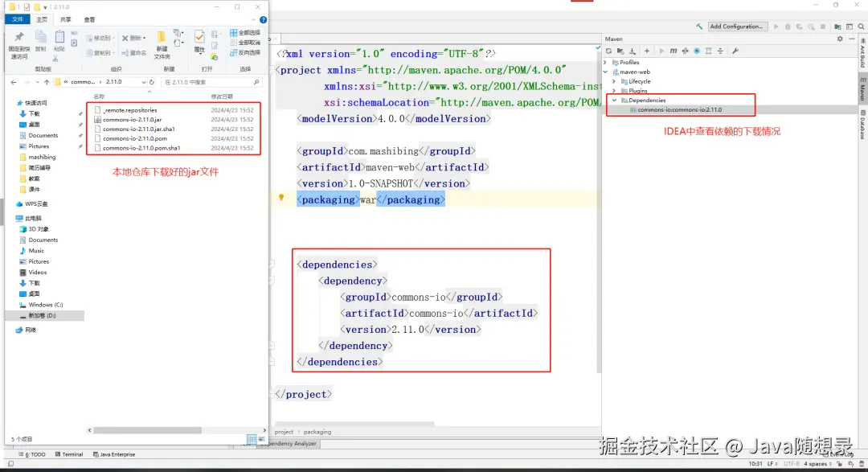868x472 pixels.
Task: Click the plus Add Maven Projects icon
Action: point(646,51)
